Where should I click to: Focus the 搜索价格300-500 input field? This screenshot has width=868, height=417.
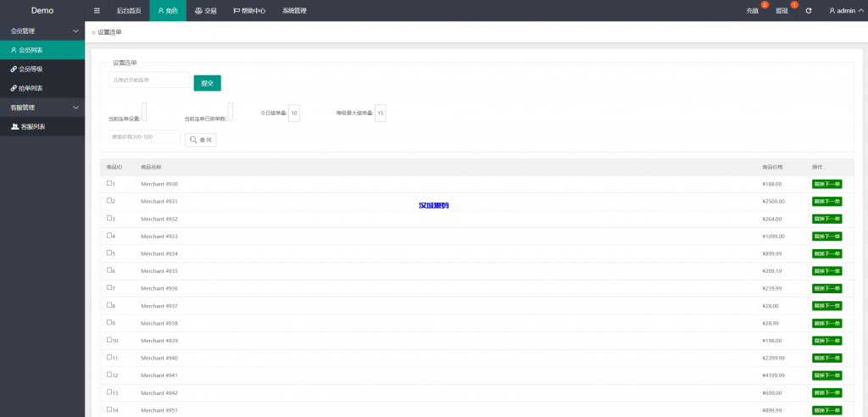144,137
